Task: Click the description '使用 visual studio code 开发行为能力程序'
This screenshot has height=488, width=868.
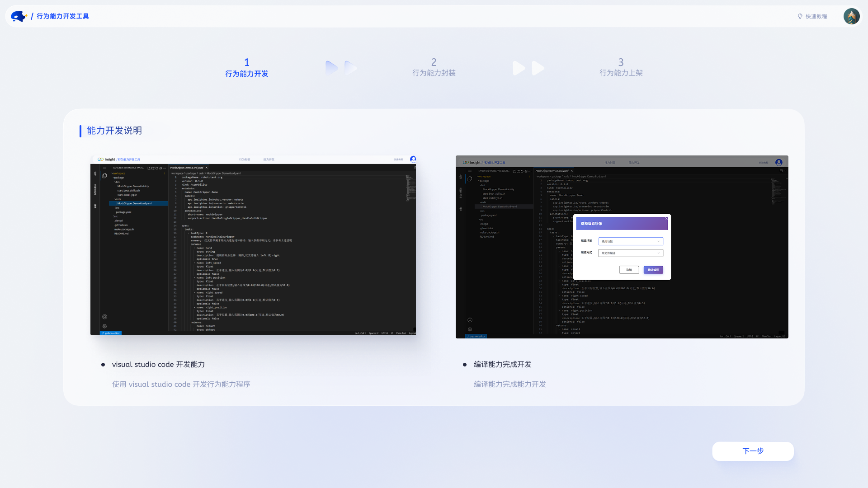Action: coord(181,384)
